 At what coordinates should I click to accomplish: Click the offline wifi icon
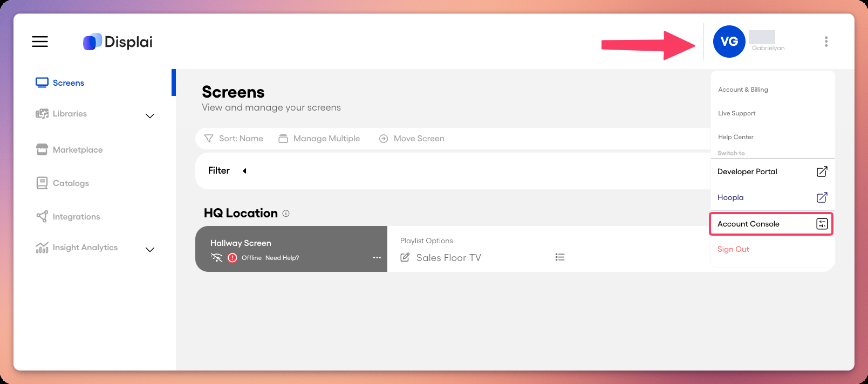[x=217, y=258]
